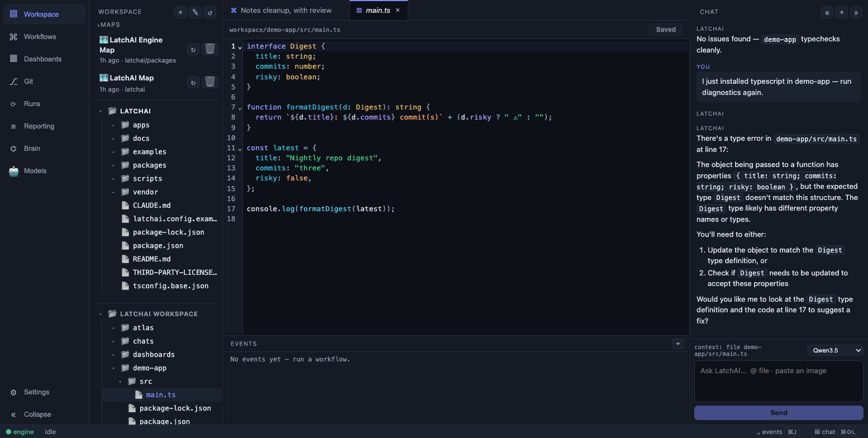
Task: Open the Git view
Action: click(44, 82)
